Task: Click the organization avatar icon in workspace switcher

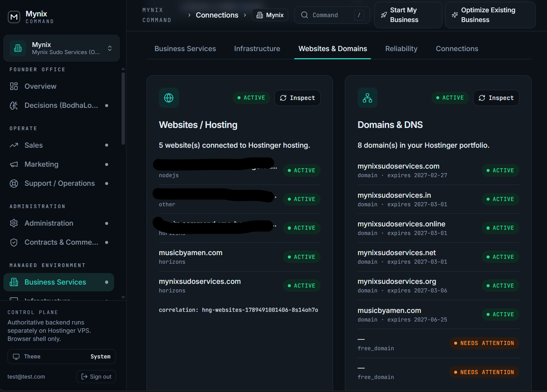Action: (18, 48)
